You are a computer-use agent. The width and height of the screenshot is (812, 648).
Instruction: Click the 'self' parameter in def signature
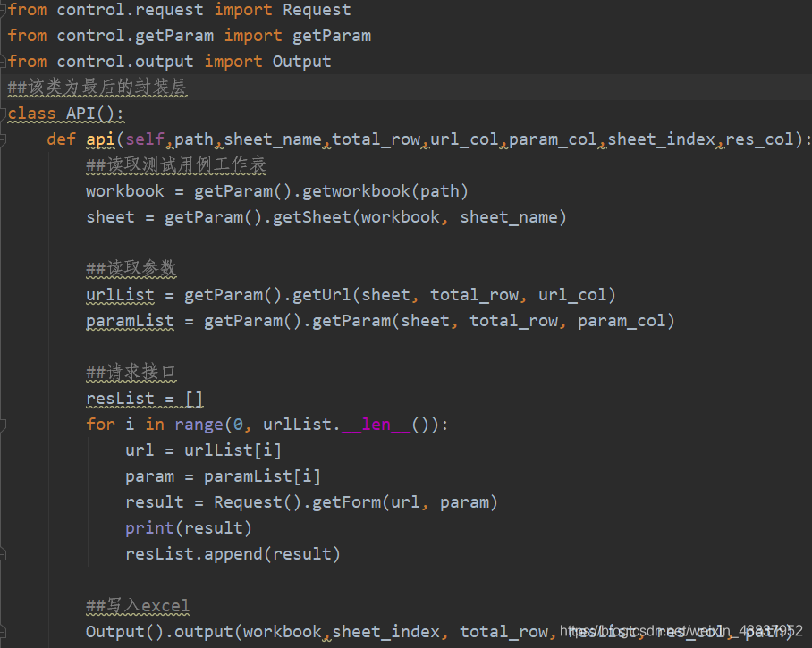pyautogui.click(x=145, y=139)
